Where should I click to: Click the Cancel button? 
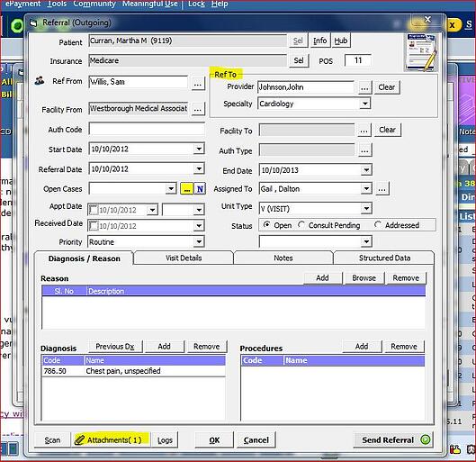point(256,440)
